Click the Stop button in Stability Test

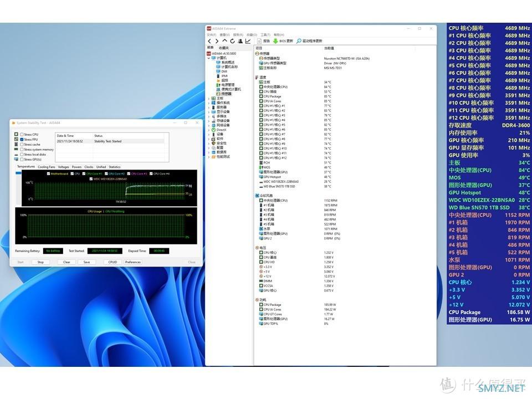(x=40, y=262)
